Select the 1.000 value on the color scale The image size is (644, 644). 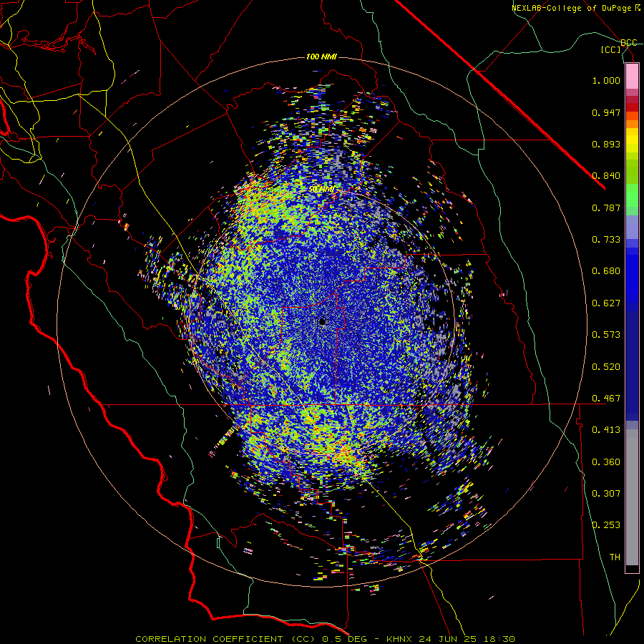[x=606, y=80]
